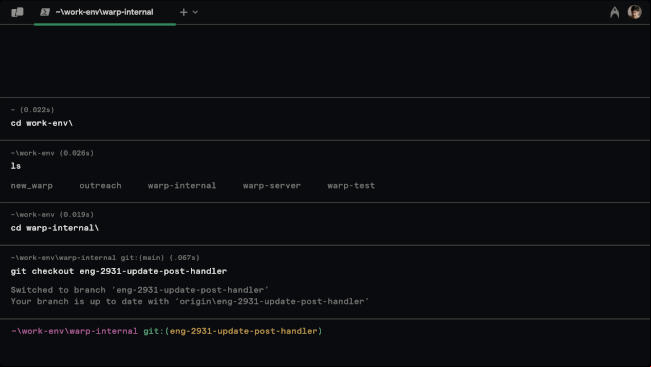This screenshot has width=651, height=367.
Task: Click new_warp in the ls output
Action: pos(32,186)
